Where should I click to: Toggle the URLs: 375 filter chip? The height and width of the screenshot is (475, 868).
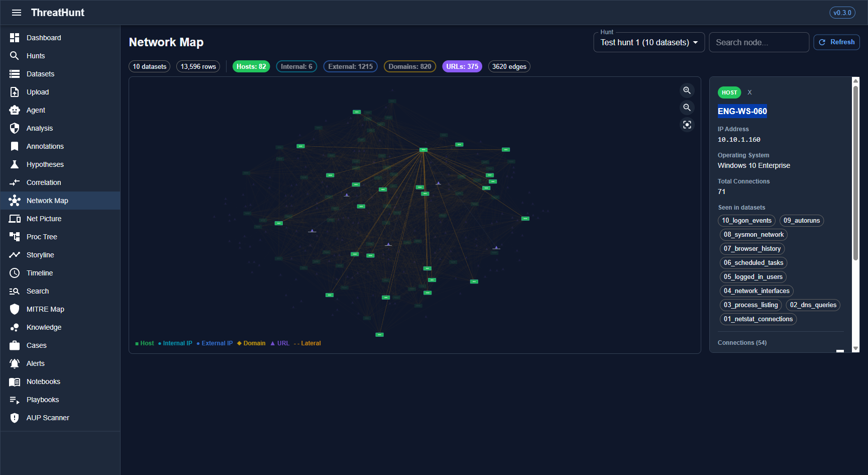pyautogui.click(x=462, y=66)
